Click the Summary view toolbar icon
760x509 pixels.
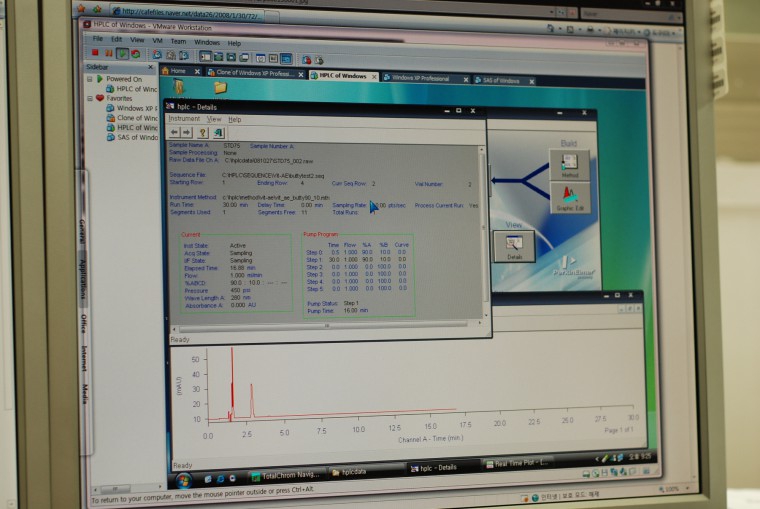[260, 58]
